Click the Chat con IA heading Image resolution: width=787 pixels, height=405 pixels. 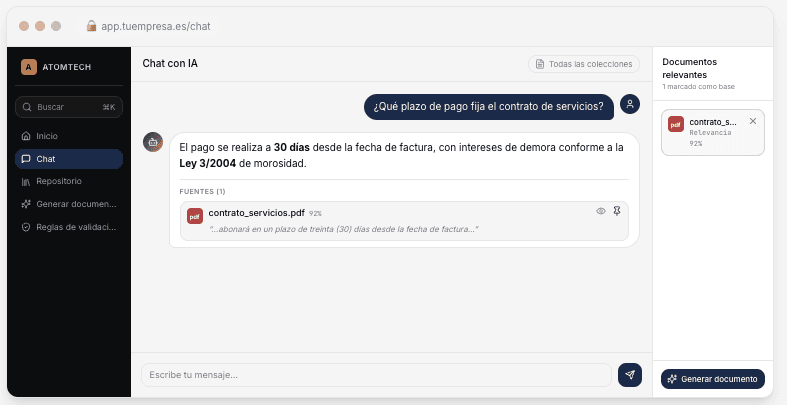tap(170, 64)
